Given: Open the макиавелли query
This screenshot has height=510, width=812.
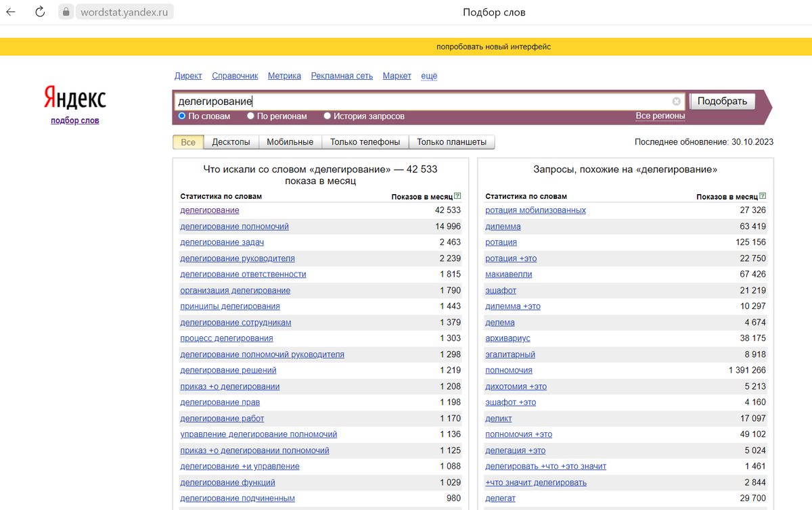Looking at the screenshot, I should coord(508,274).
